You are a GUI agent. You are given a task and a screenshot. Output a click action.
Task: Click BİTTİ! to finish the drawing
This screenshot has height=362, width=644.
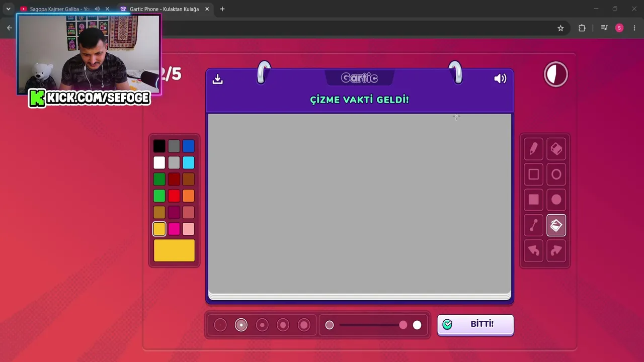tap(475, 324)
